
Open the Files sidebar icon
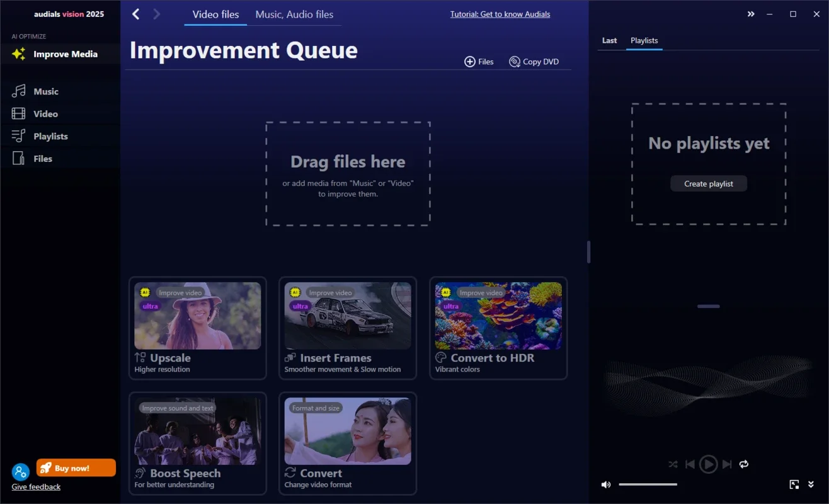click(19, 159)
